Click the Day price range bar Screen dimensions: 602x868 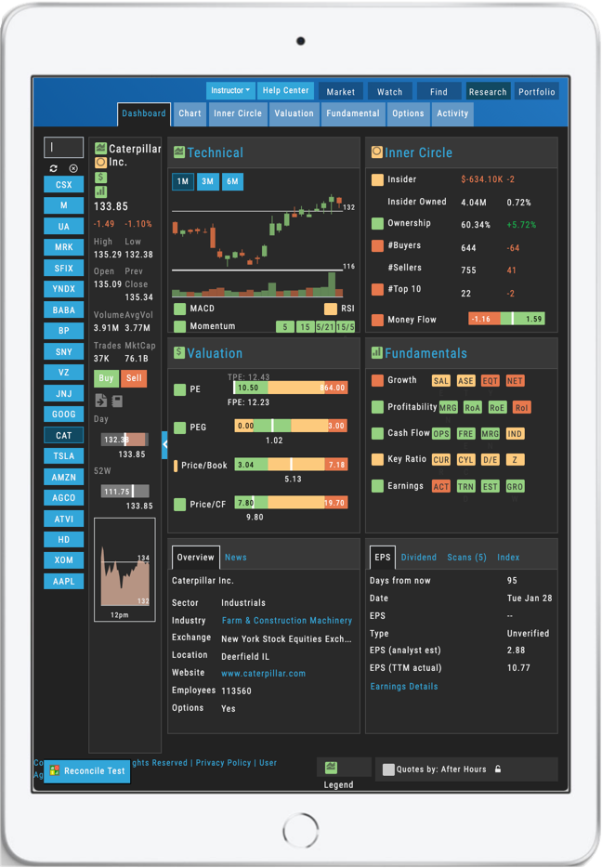tap(124, 440)
